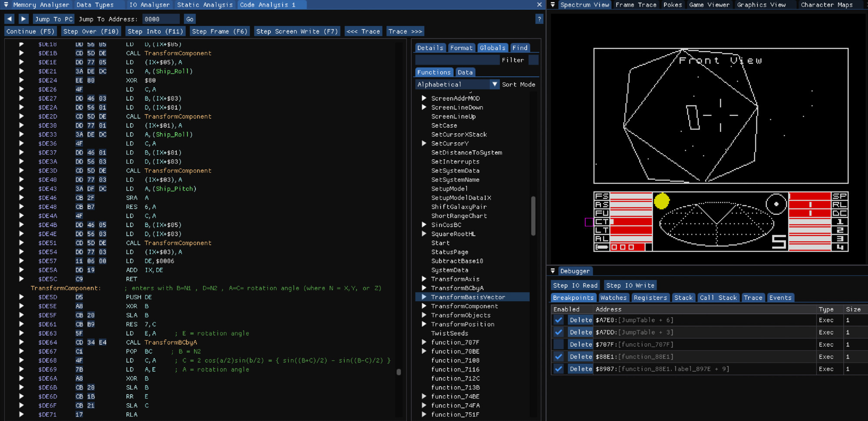The image size is (868, 421).
Task: Delete the $707F function_707F breakpoint
Action: [581, 344]
